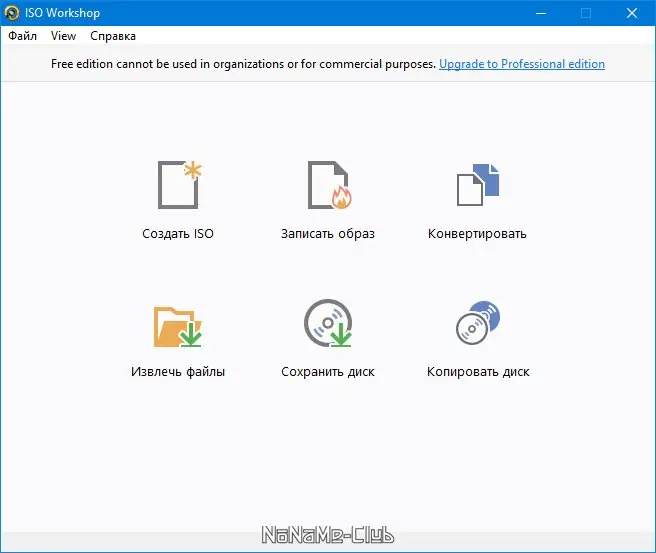Launch the Копировать диск discs icon

(x=478, y=323)
